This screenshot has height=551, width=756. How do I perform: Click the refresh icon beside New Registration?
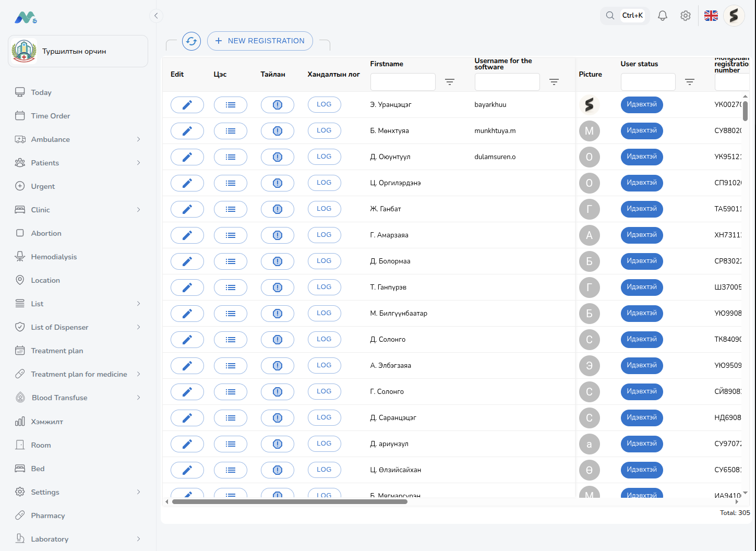click(191, 41)
